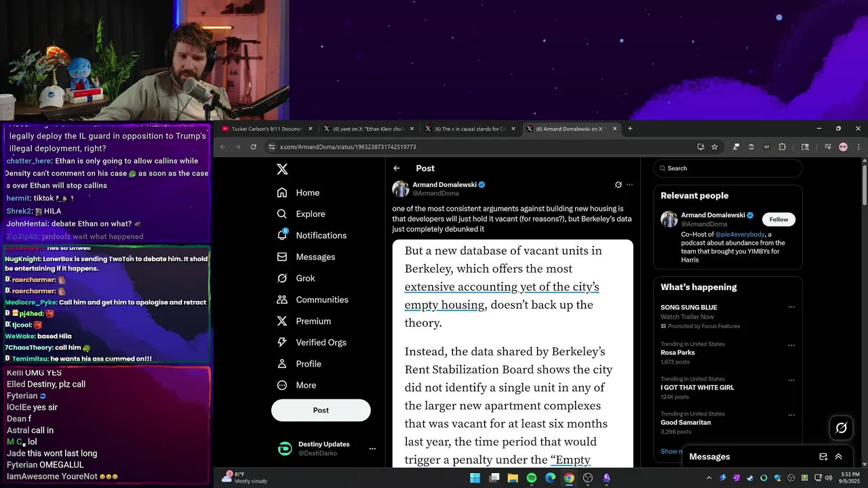Click the Search input on X
The width and height of the screenshot is (868, 488).
(728, 168)
